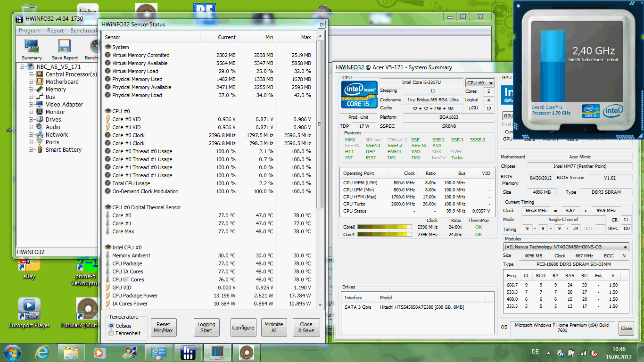Image resolution: width=644 pixels, height=362 pixels.
Task: Select the Monitor icon in the device tree
Action: point(40,112)
